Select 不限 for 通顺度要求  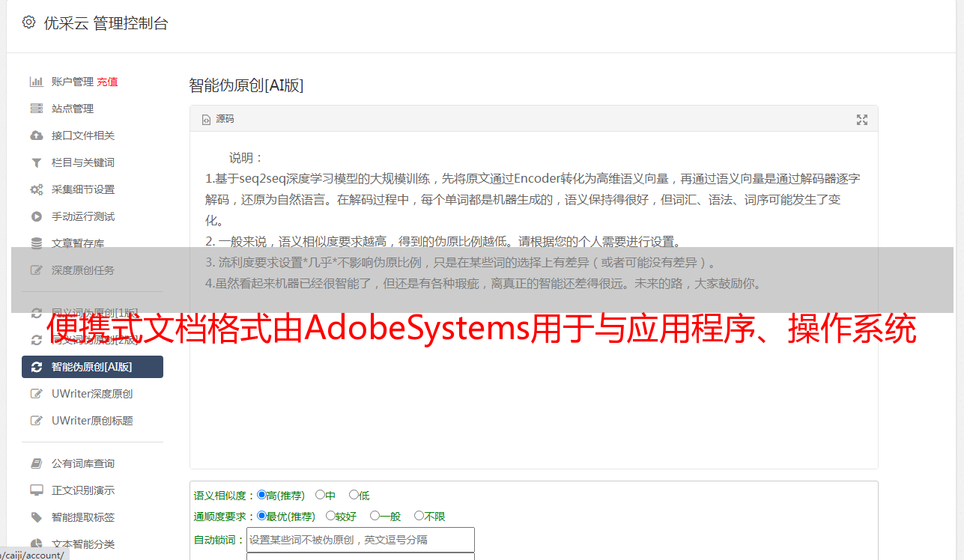[419, 516]
